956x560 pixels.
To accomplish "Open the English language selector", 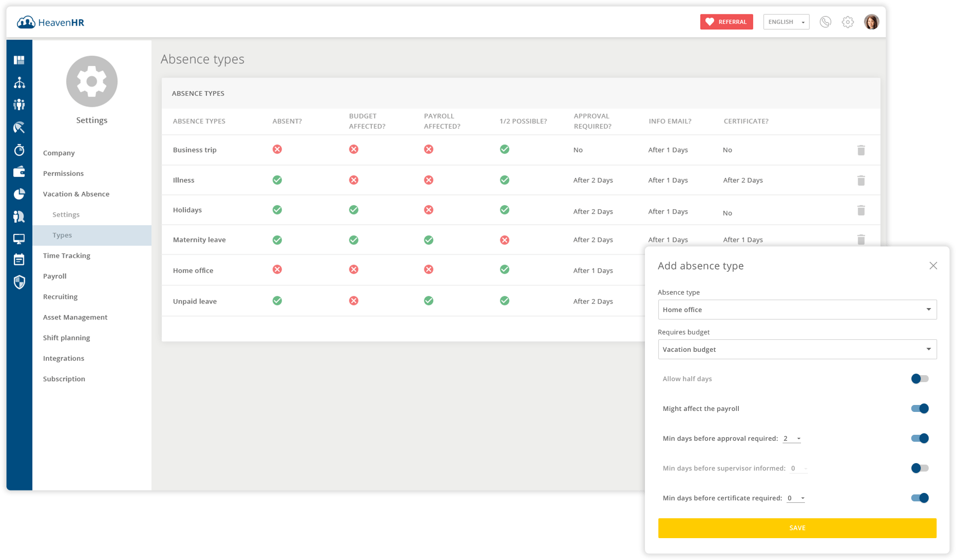I will (786, 22).
